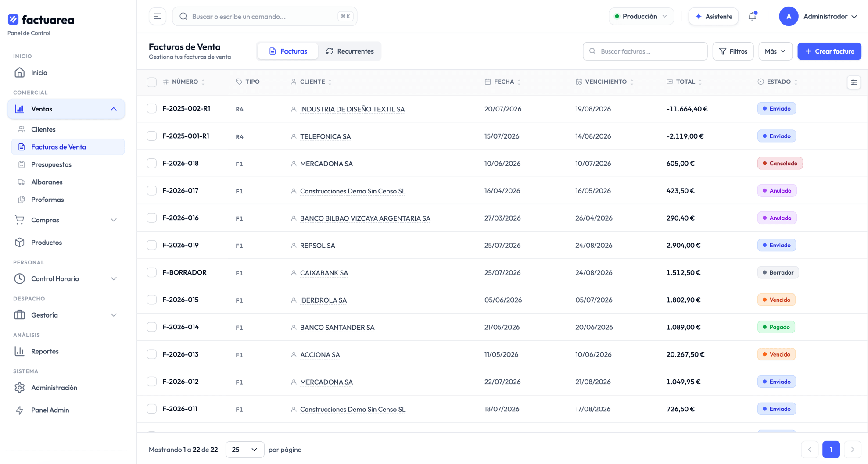Select the F-2026-014 row checkbox

[x=152, y=327]
